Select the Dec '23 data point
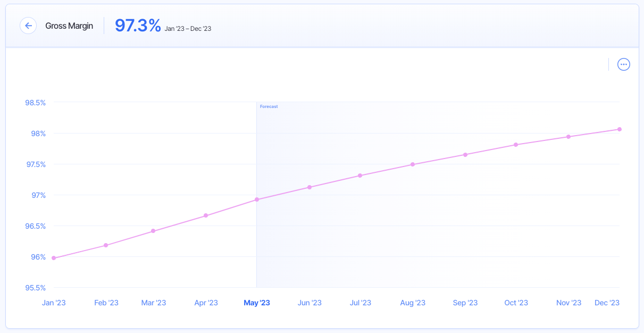644x333 pixels. tap(620, 129)
